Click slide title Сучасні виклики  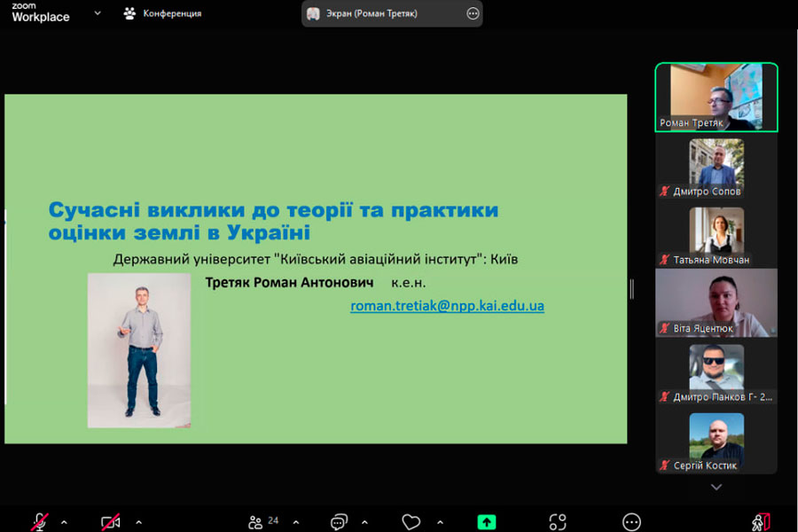click(x=273, y=221)
